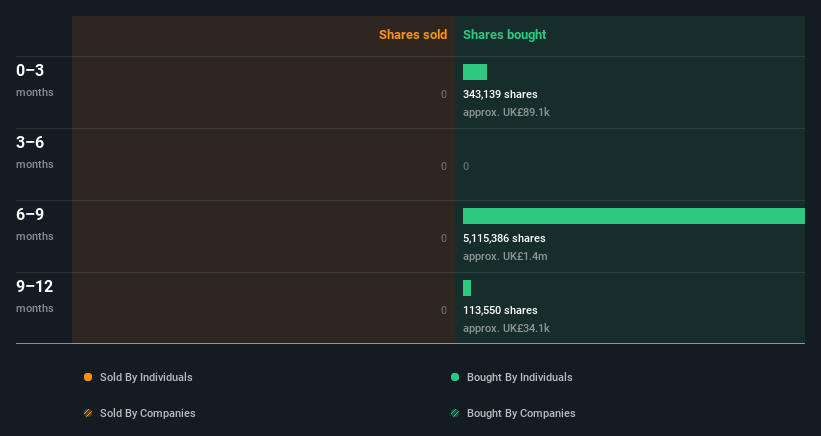
Task: Click the striped Bought By Companies legend icon
Action: click(455, 413)
